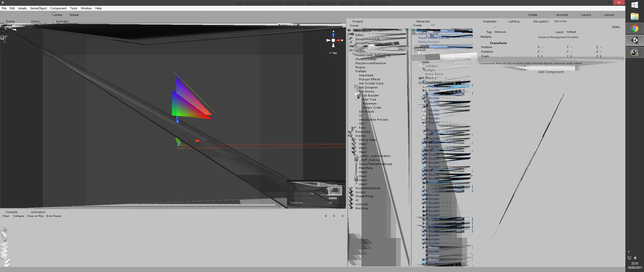Click the red X axis cone on gizmo
The width and height of the screenshot is (644, 272).
click(338, 40)
